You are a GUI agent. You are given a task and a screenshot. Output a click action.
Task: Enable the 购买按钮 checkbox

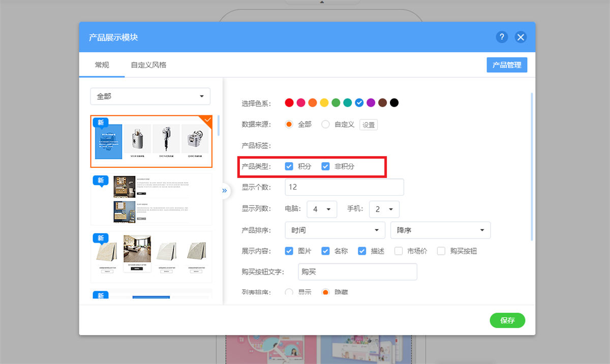[x=441, y=251]
